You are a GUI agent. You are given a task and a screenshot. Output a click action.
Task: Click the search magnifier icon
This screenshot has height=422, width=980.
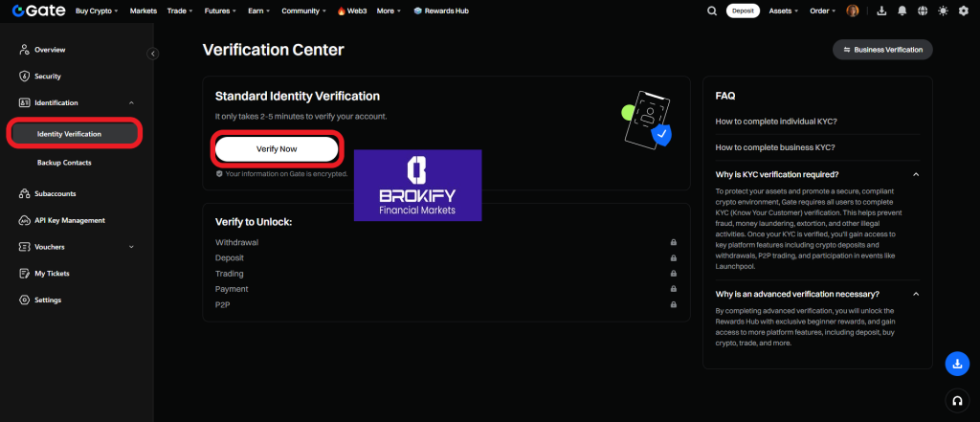point(711,11)
